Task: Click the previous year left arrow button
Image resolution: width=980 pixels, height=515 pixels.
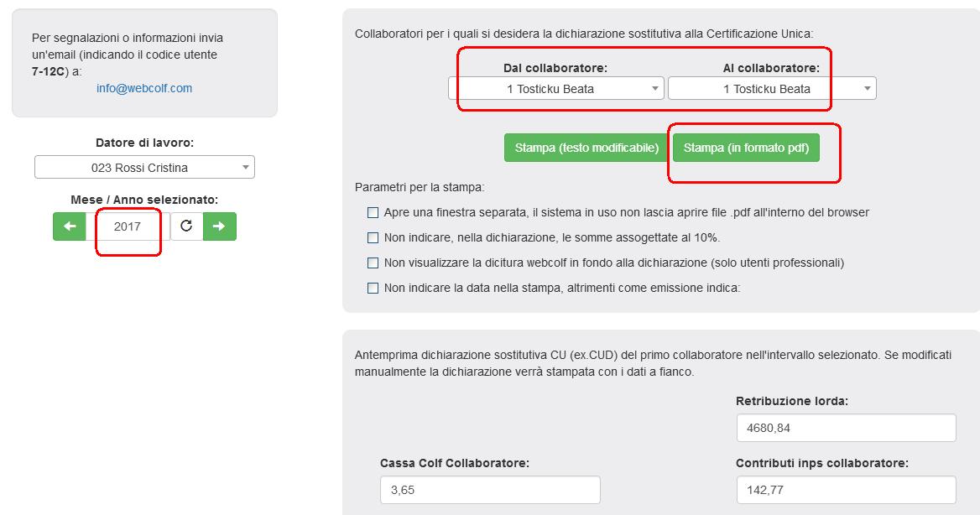Action: [x=70, y=226]
